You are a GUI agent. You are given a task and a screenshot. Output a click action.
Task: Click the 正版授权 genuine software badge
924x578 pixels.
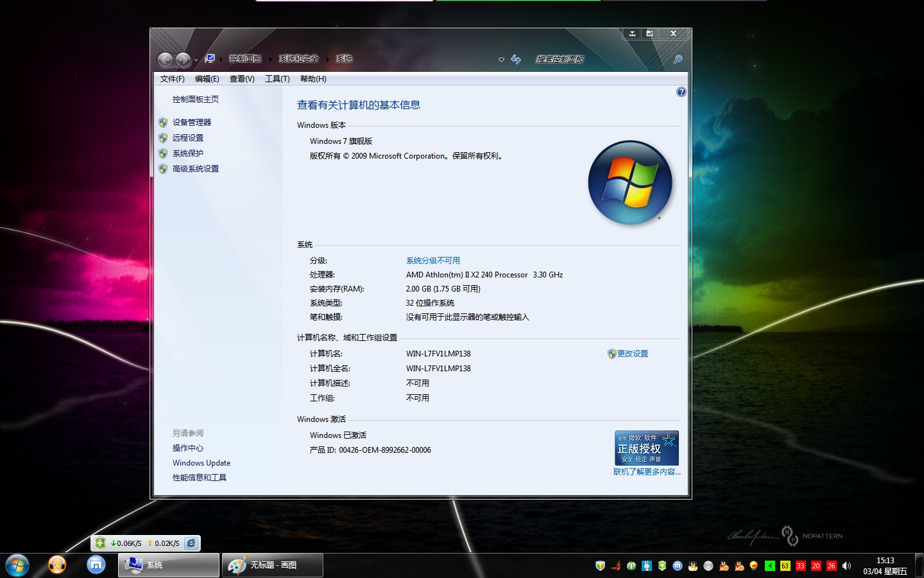pyautogui.click(x=647, y=448)
